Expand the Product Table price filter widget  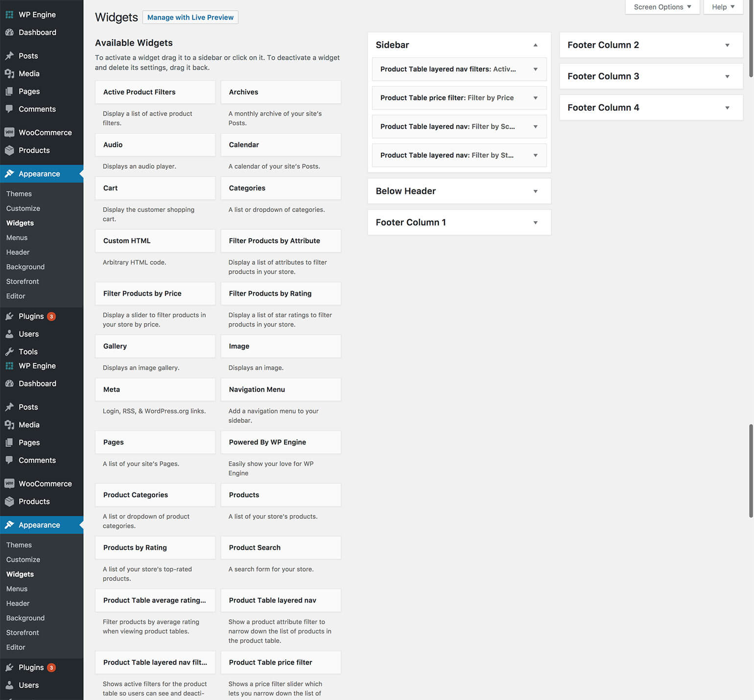coord(535,98)
